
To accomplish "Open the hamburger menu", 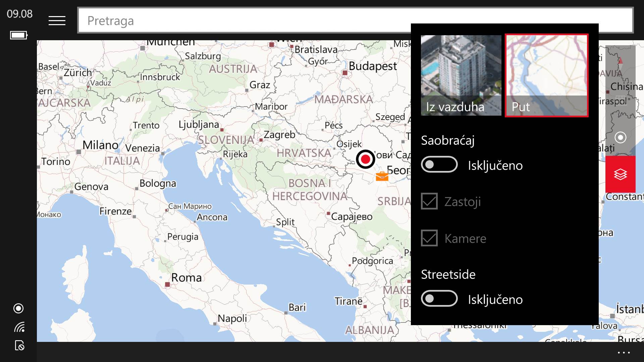I will tap(57, 21).
